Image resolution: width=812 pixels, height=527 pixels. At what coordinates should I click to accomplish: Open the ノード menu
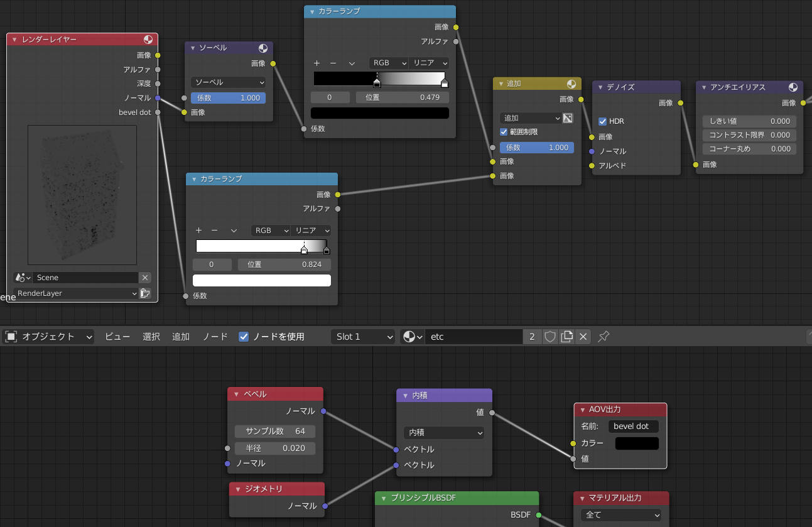pyautogui.click(x=215, y=337)
